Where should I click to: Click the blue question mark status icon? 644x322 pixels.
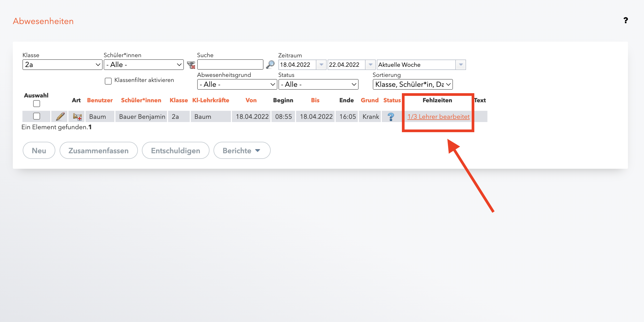[391, 117]
